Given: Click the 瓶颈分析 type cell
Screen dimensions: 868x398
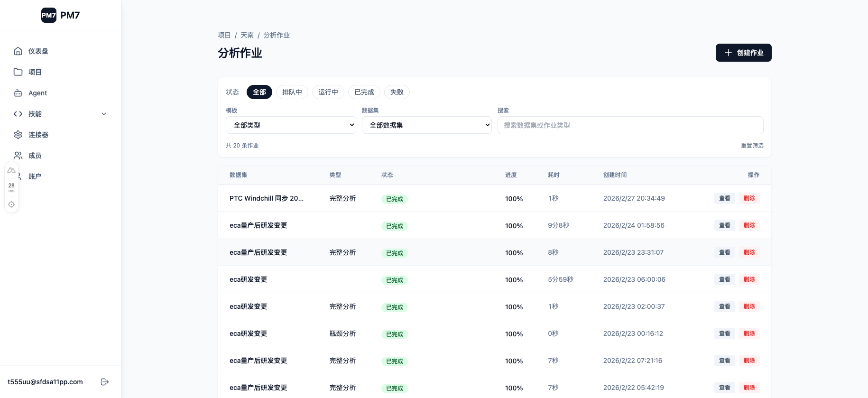Looking at the screenshot, I should point(342,333).
